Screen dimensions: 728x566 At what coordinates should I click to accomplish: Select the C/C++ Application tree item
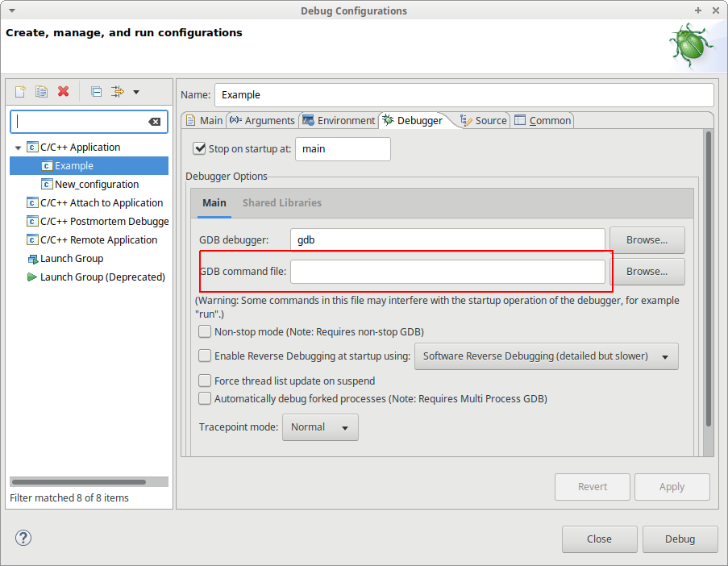[x=80, y=148]
